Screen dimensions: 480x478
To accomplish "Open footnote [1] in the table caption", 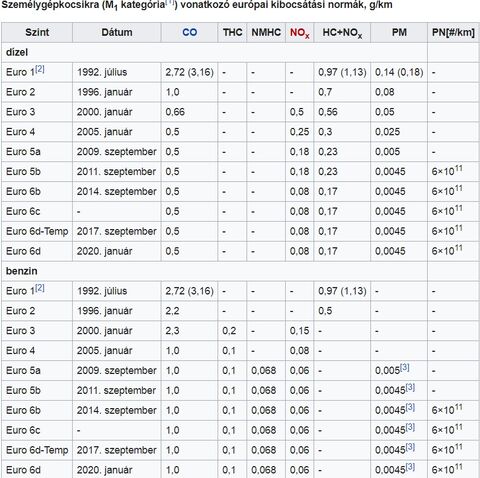I will click(170, 3).
